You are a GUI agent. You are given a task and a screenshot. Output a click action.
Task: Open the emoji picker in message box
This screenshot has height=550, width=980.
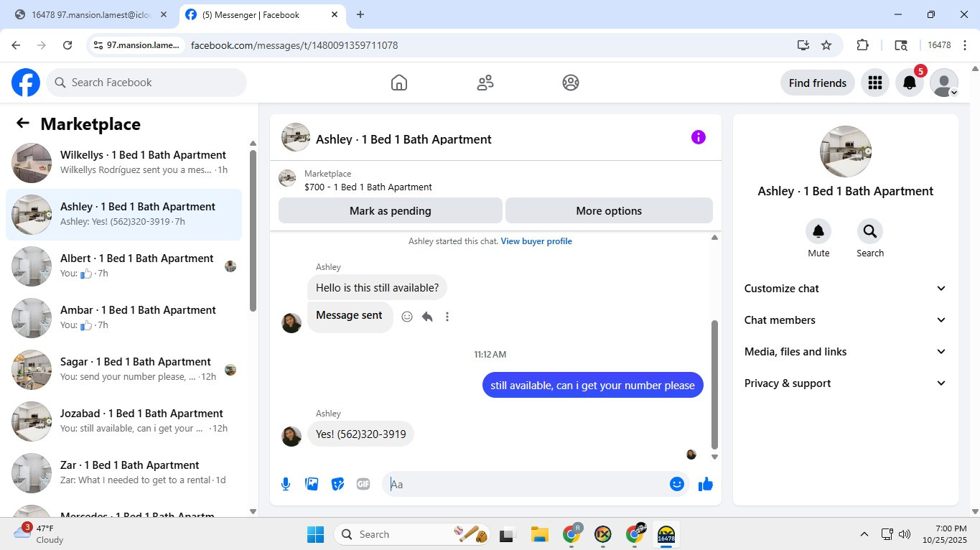(x=676, y=484)
